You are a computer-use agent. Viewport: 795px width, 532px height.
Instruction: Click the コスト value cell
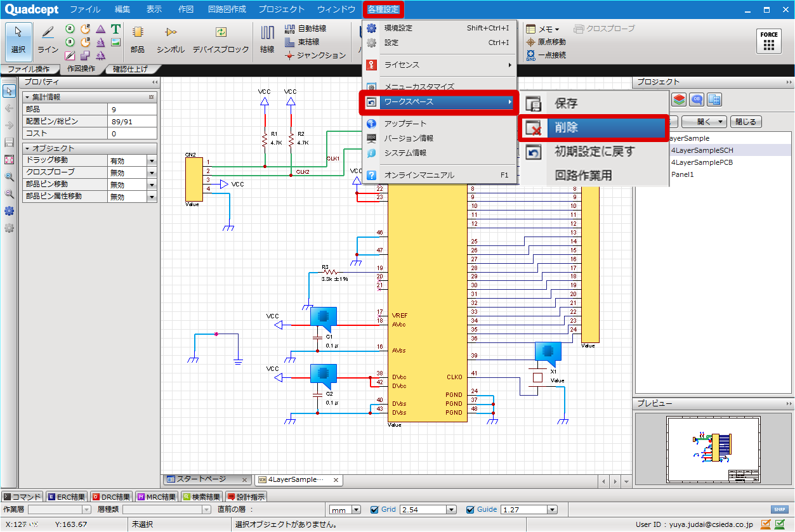tap(132, 134)
